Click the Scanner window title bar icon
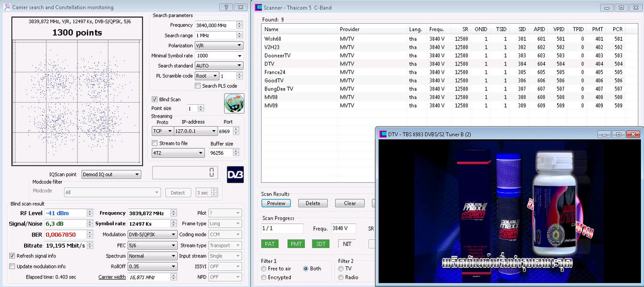The image size is (644, 287). click(259, 7)
